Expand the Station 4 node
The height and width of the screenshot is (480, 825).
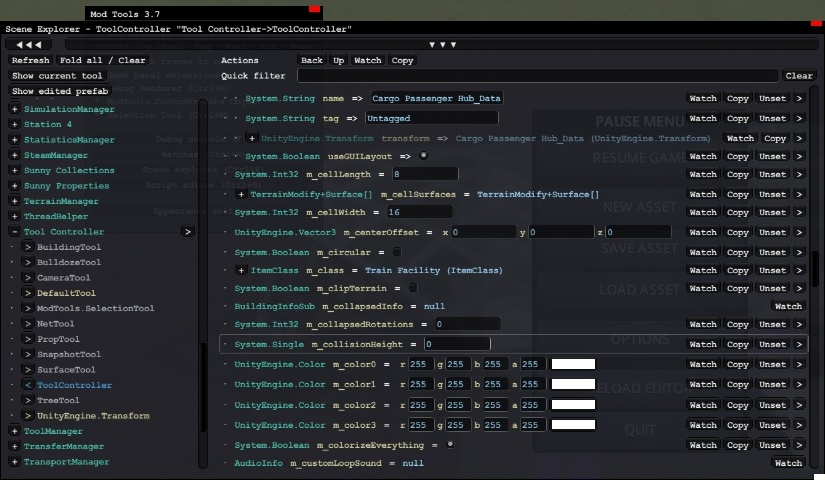pos(14,124)
